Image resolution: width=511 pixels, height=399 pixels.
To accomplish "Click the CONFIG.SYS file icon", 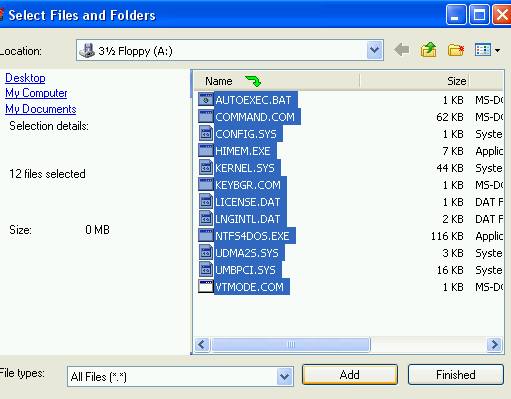I will (206, 133).
